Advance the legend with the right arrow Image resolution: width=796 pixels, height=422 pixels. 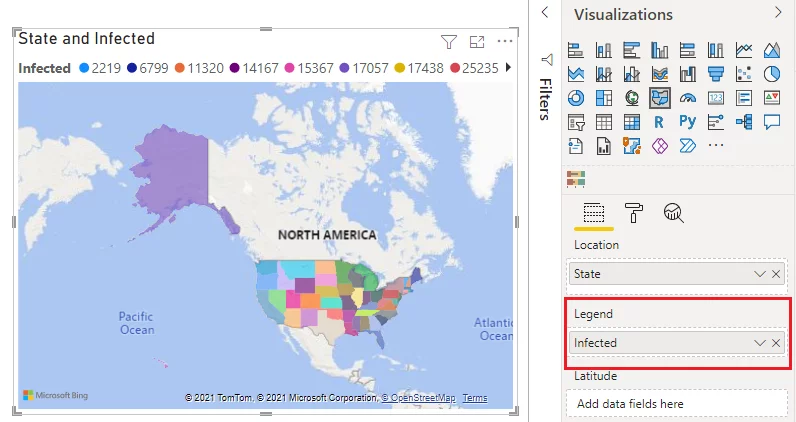coord(508,67)
